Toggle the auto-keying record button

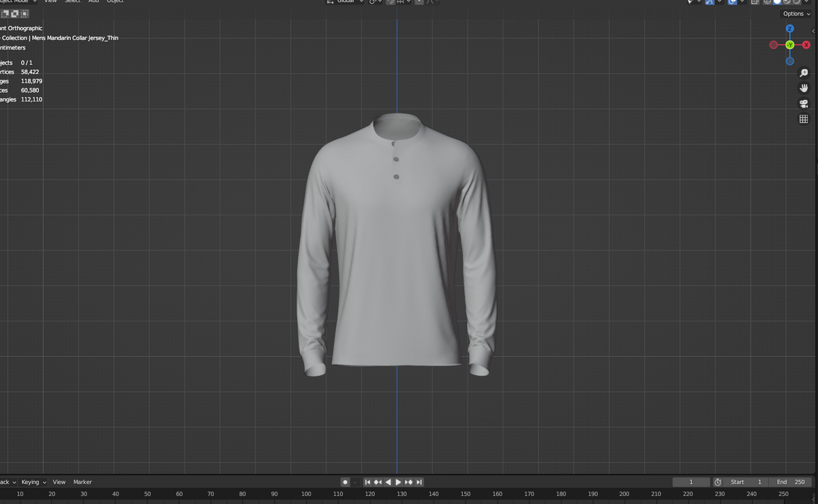tap(345, 482)
